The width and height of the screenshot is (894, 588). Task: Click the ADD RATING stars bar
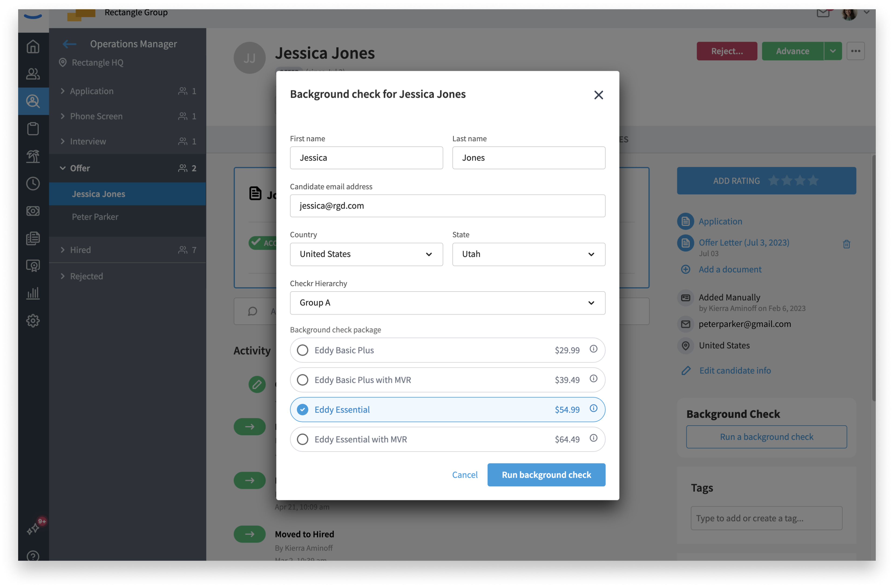pyautogui.click(x=766, y=181)
